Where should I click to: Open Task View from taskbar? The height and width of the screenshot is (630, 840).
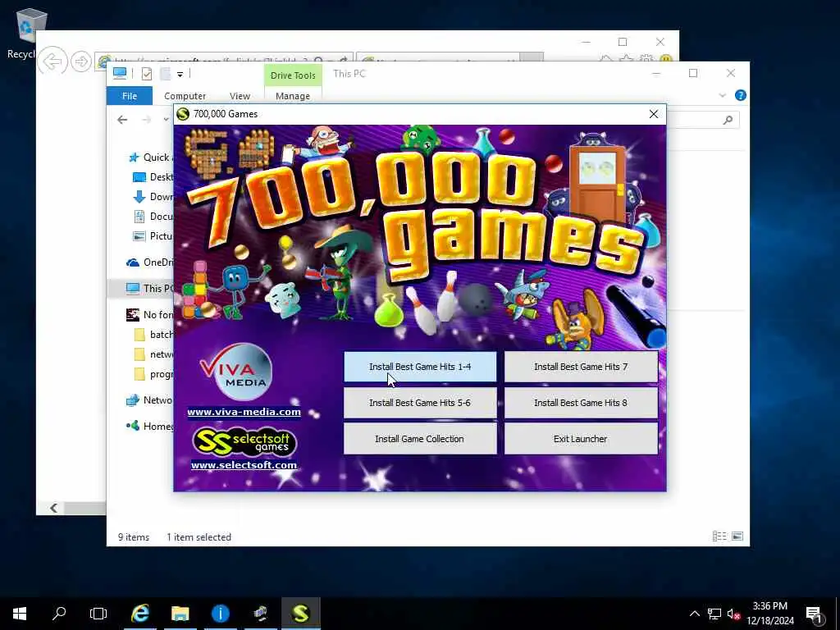click(x=98, y=614)
